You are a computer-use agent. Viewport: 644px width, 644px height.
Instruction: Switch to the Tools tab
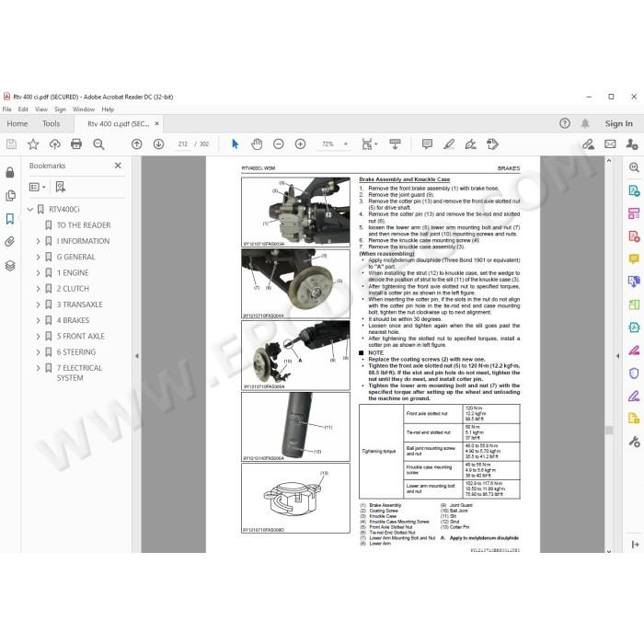pos(51,123)
